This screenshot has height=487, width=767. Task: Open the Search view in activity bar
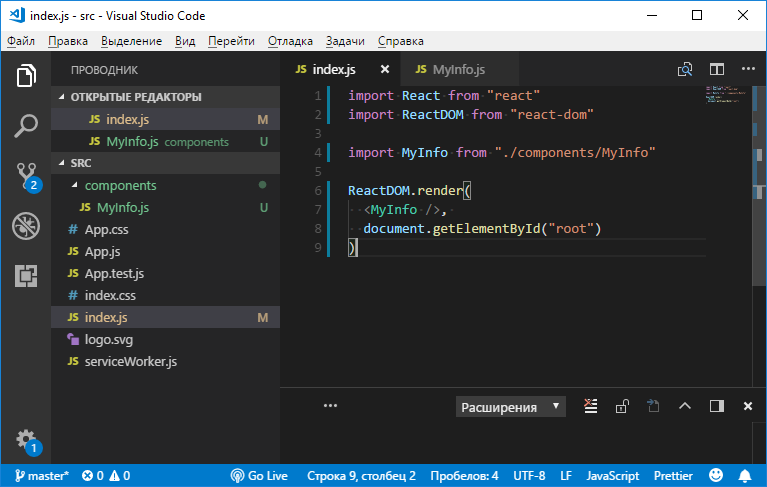tap(26, 126)
